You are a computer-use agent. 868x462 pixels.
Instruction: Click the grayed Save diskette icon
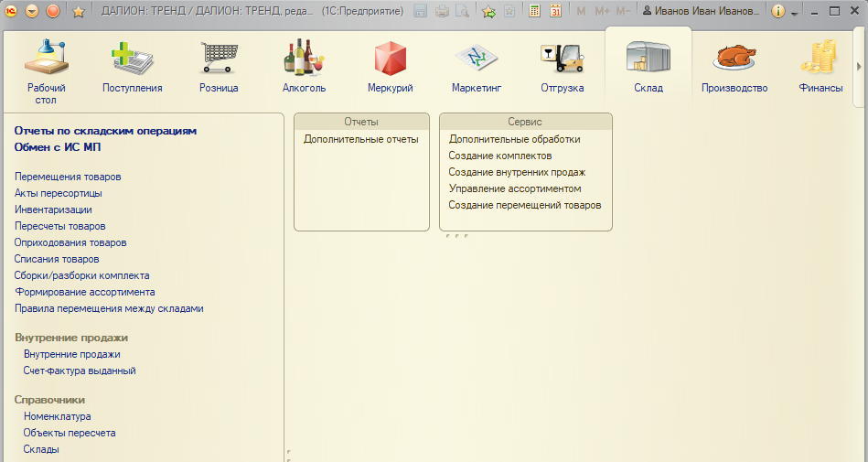point(421,11)
